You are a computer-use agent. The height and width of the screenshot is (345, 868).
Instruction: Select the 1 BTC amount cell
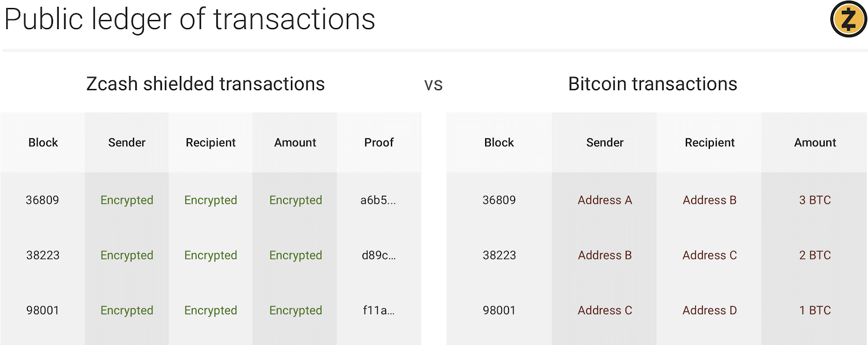(815, 311)
